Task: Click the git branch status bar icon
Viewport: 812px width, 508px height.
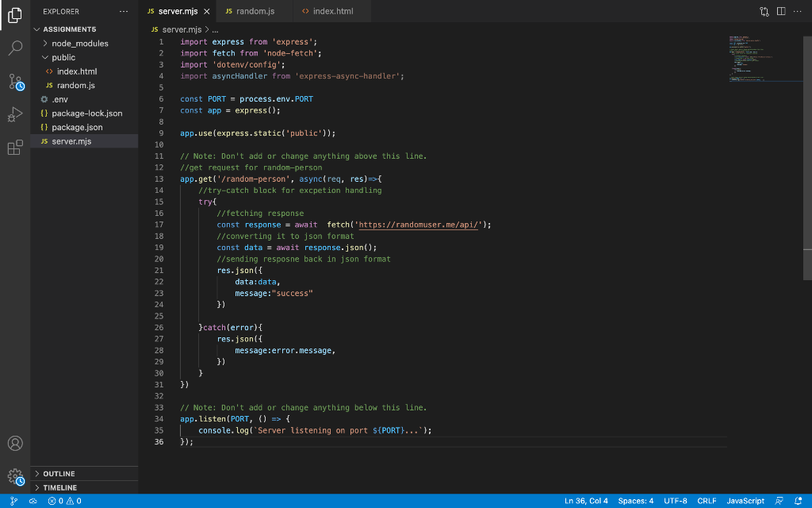Action: [14, 501]
